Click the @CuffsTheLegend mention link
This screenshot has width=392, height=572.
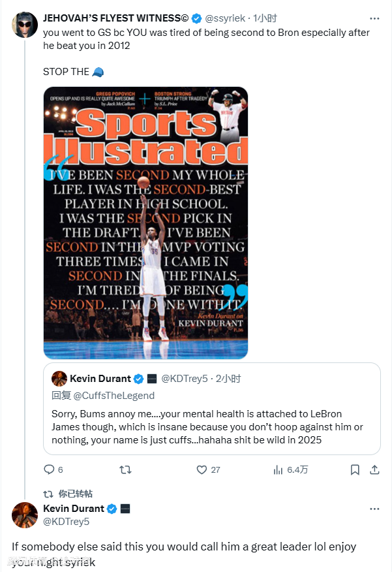(x=114, y=395)
